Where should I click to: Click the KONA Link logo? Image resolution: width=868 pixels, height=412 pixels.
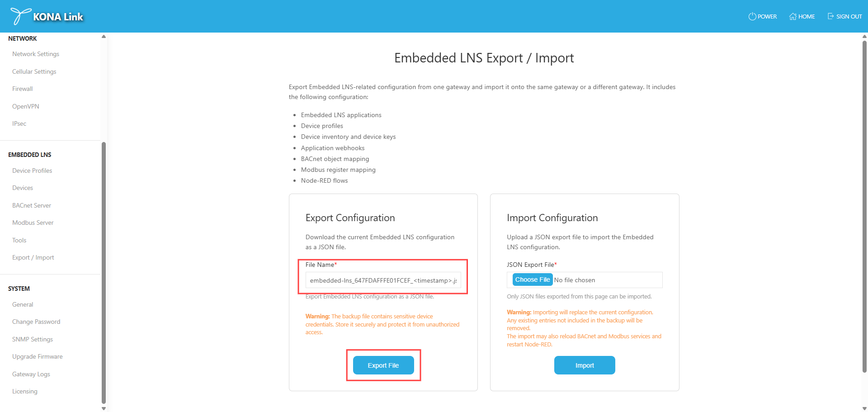coord(47,16)
